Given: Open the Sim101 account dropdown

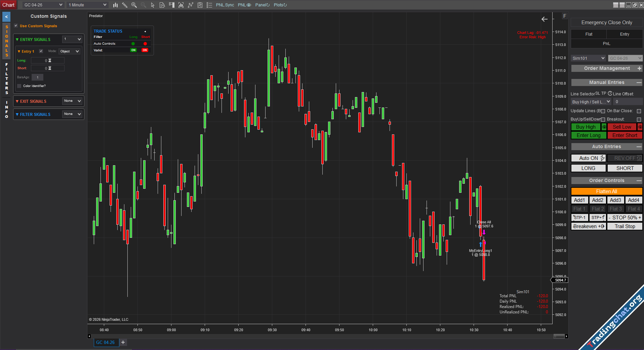Looking at the screenshot, I should pyautogui.click(x=588, y=58).
